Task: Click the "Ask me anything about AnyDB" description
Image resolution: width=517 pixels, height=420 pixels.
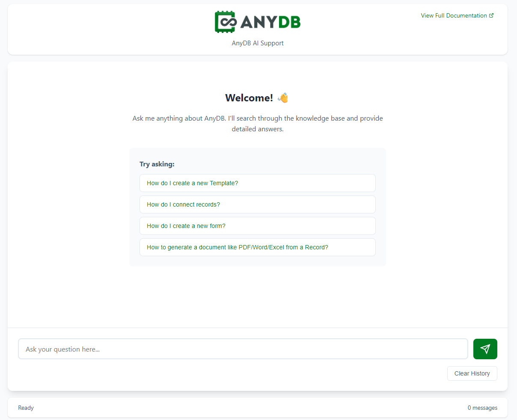Action: coord(258,118)
